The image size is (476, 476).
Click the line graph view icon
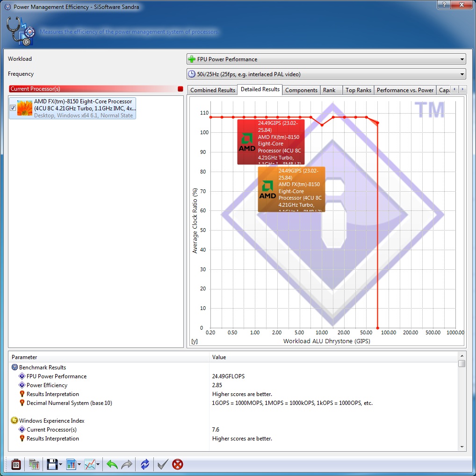(90, 464)
